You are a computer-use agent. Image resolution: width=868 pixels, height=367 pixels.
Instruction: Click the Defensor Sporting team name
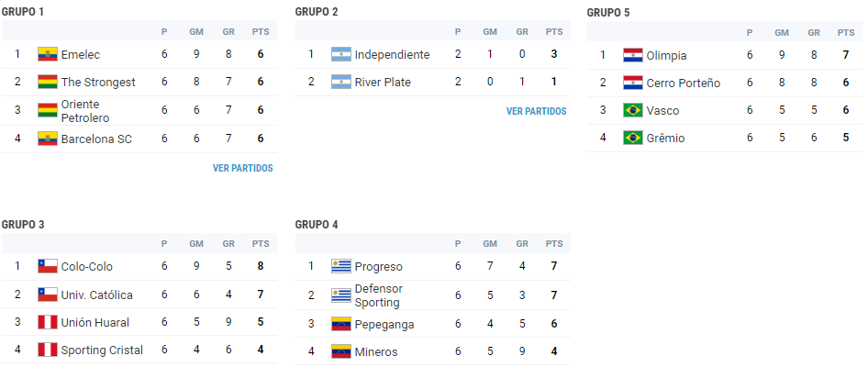coord(379,295)
